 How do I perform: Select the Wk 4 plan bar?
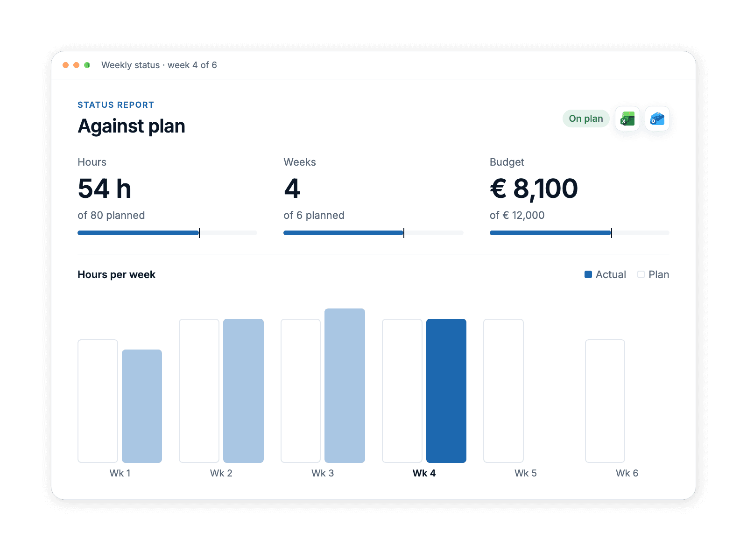click(402, 391)
